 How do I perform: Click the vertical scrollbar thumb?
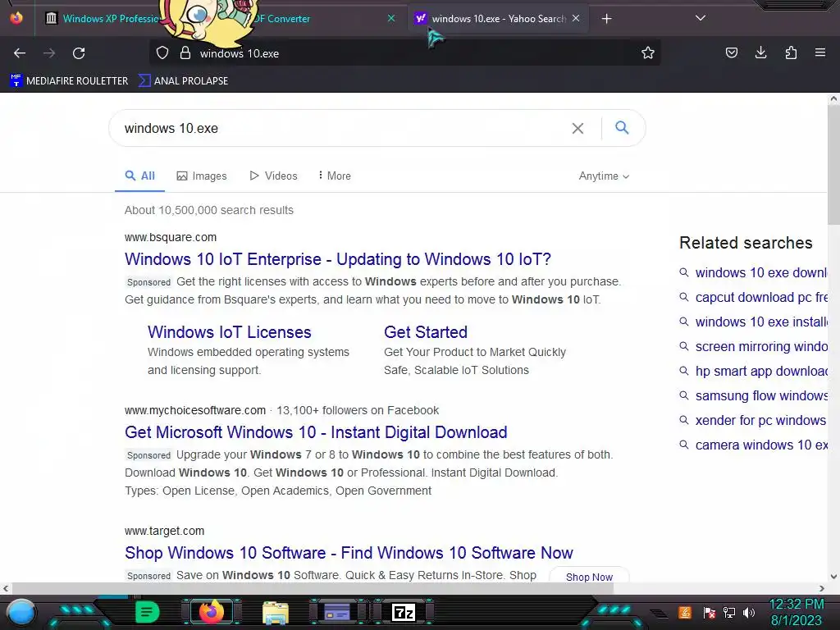click(833, 165)
